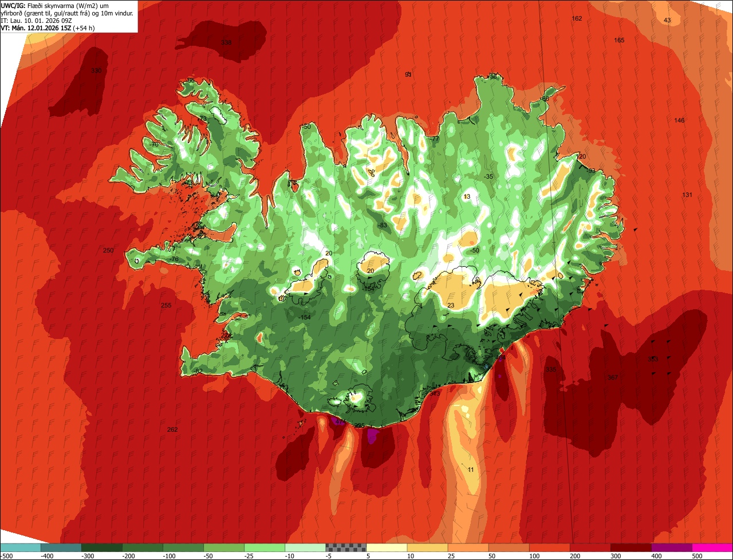Image resolution: width=733 pixels, height=560 pixels.
Task: Select the light orange 25 to 50 swatch
Action: coord(468,547)
